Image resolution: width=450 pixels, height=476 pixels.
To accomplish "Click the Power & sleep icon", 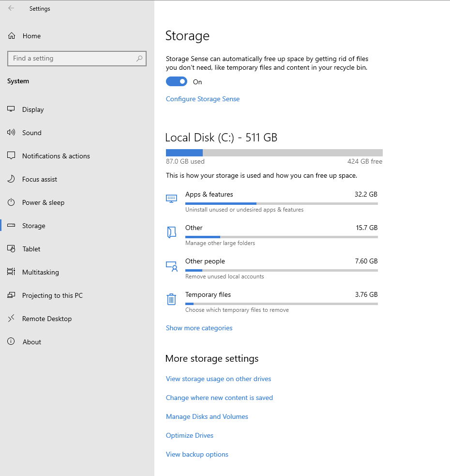I will [x=11, y=202].
